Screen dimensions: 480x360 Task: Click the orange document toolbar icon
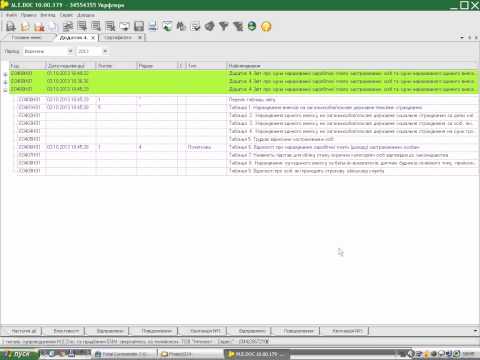[25, 26]
